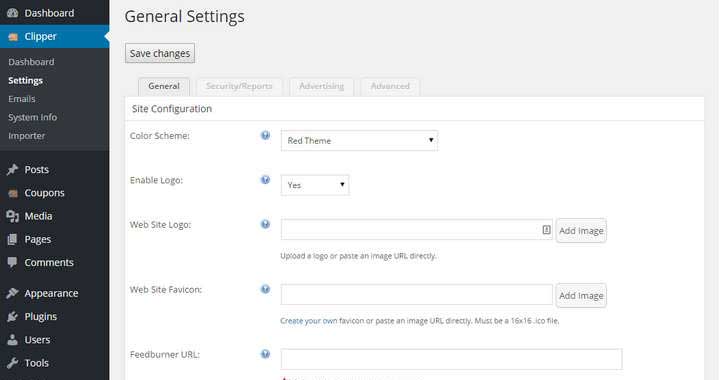Click the Coupons icon in sidebar
Image resolution: width=720 pixels, height=380 pixels.
(x=13, y=193)
